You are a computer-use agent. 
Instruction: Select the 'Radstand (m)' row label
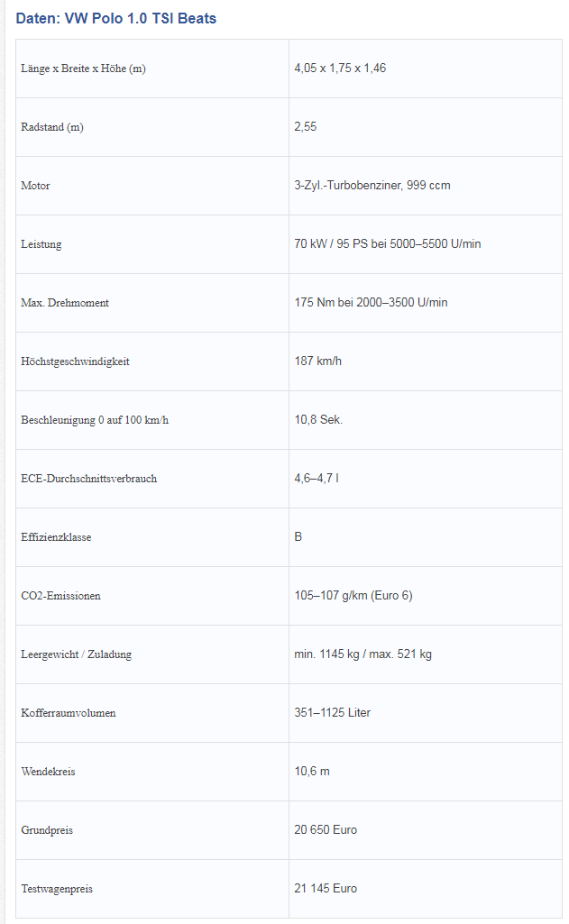coord(52,127)
